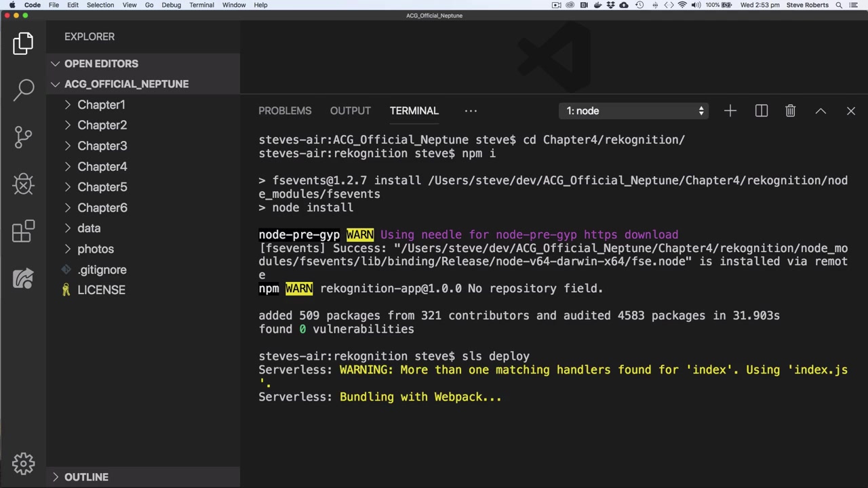Open the Edit menu
868x488 pixels.
pos(73,5)
